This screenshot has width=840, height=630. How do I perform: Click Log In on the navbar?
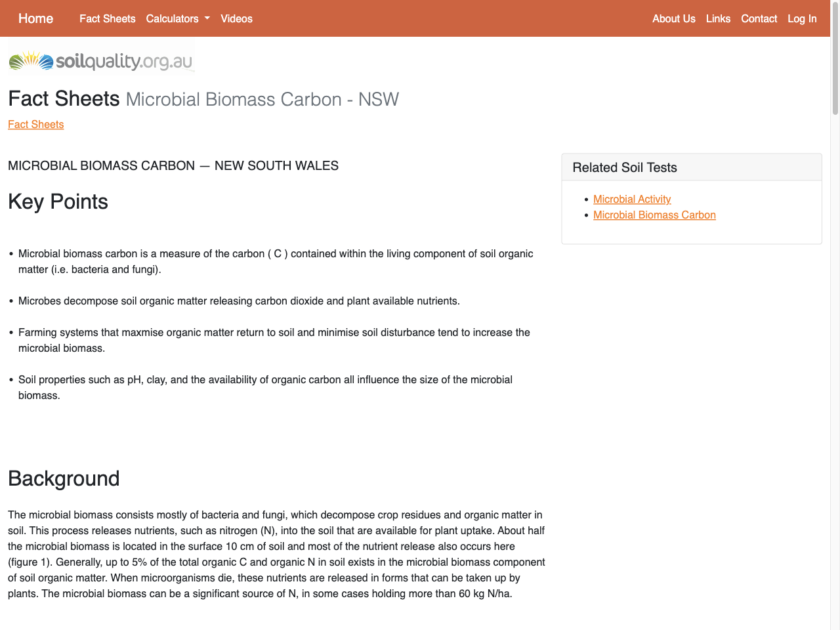(802, 18)
